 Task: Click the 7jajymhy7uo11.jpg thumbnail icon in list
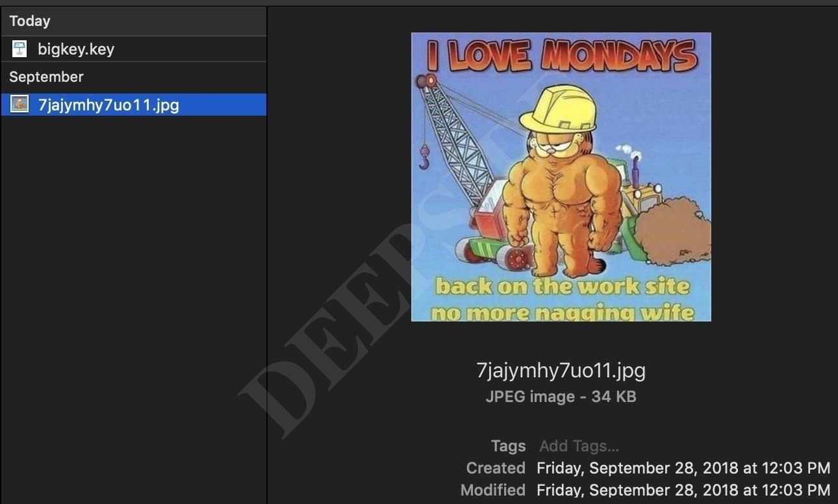(19, 104)
